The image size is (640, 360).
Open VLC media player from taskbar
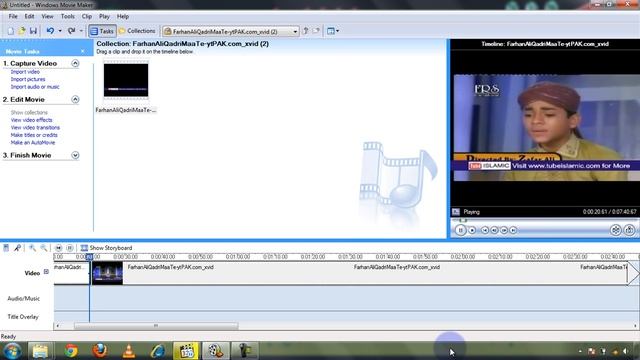[x=129, y=351]
